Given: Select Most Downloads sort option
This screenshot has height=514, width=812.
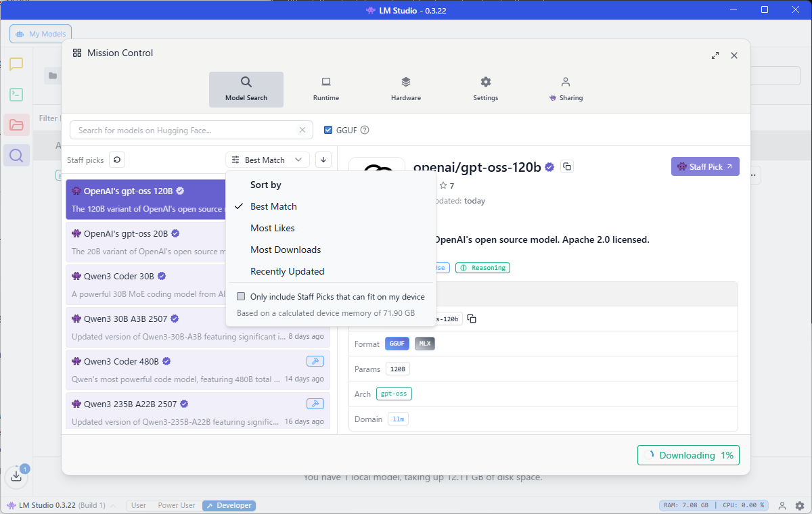Looking at the screenshot, I should [x=331, y=250].
